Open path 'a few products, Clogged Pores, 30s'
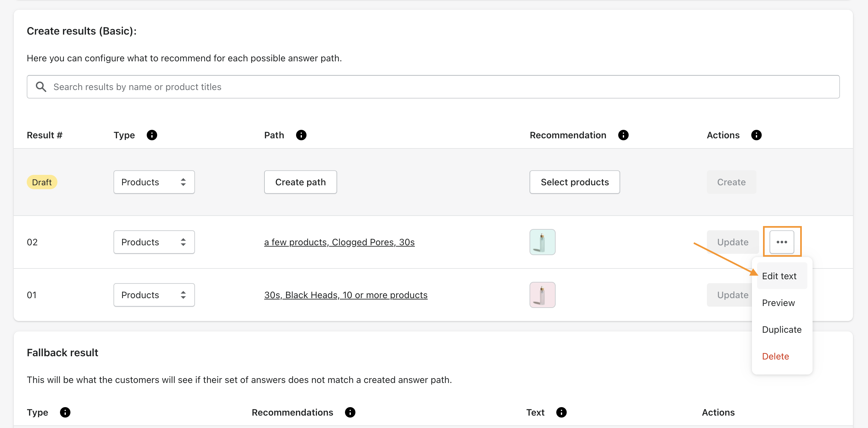This screenshot has height=428, width=868. 339,242
